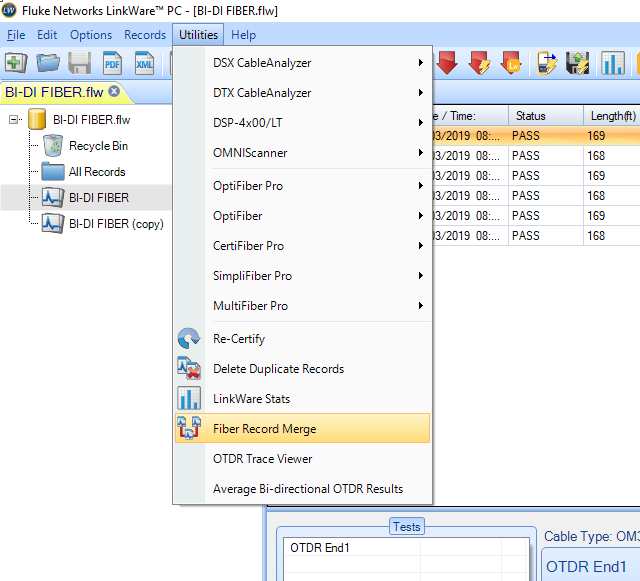The image size is (640, 581).
Task: Click the tester transfer icon with blue arrow
Action: [x=547, y=63]
